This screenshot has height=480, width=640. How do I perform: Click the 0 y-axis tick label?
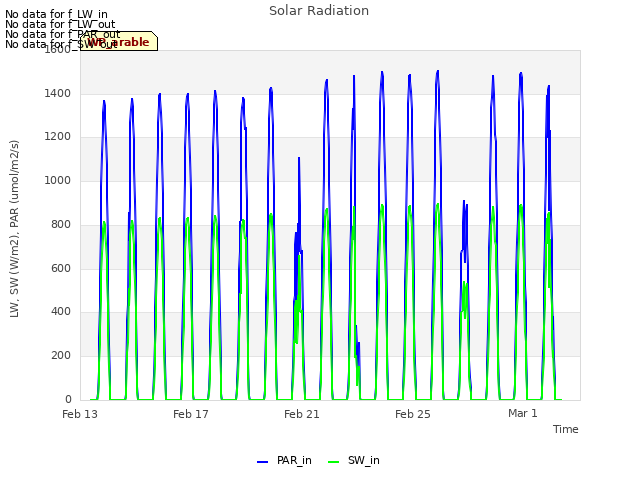click(x=68, y=399)
